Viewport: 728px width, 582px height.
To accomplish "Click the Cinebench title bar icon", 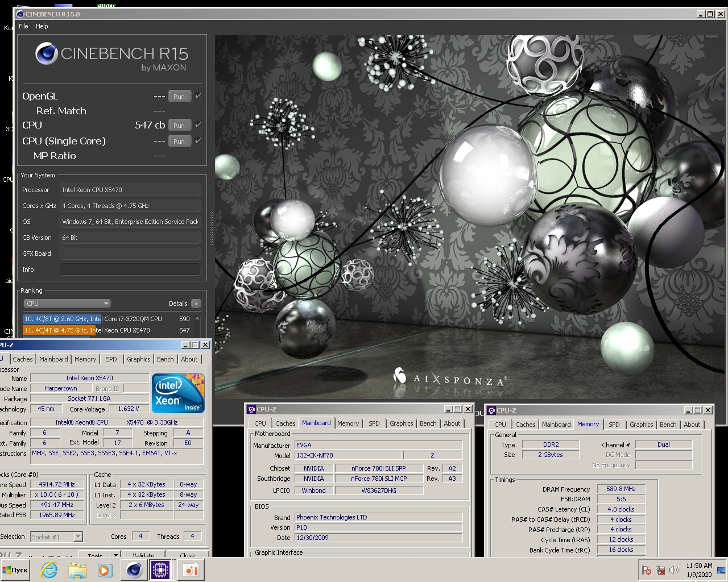I will pyautogui.click(x=20, y=14).
